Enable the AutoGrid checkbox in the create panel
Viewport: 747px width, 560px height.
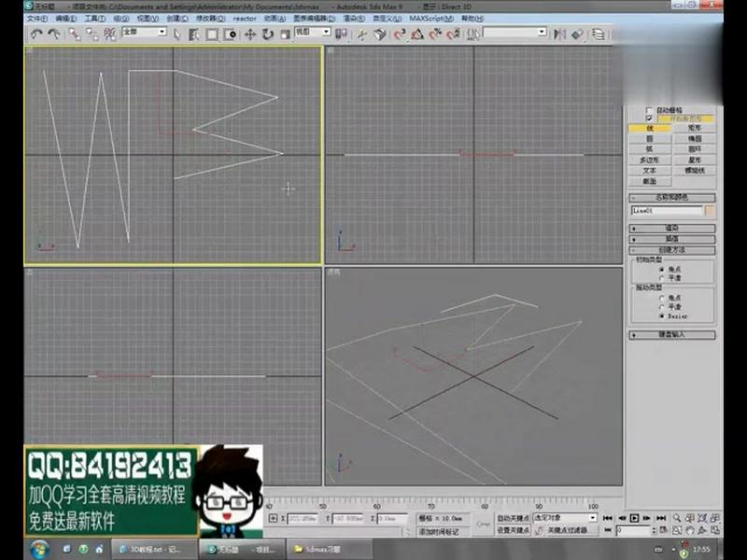[646, 110]
